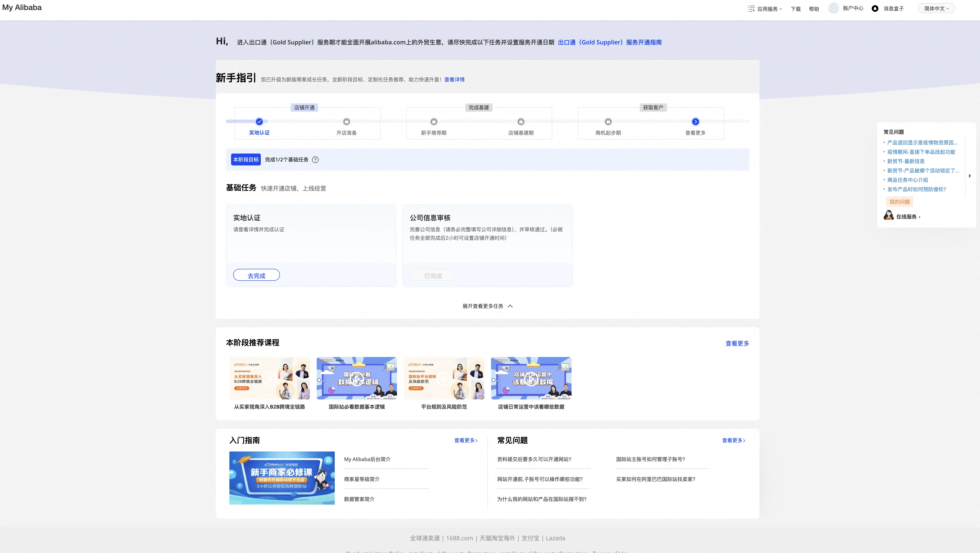This screenshot has height=553, width=980.
Task: Click the locked 新手推荐期 step icon
Action: (x=434, y=122)
